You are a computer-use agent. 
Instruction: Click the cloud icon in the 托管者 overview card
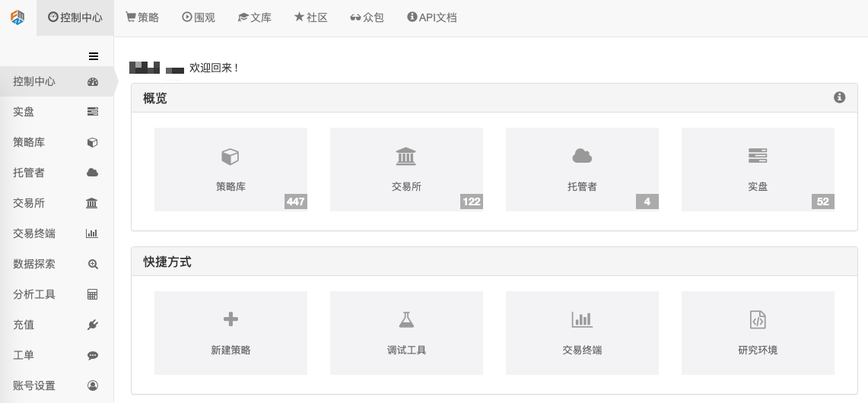[582, 156]
